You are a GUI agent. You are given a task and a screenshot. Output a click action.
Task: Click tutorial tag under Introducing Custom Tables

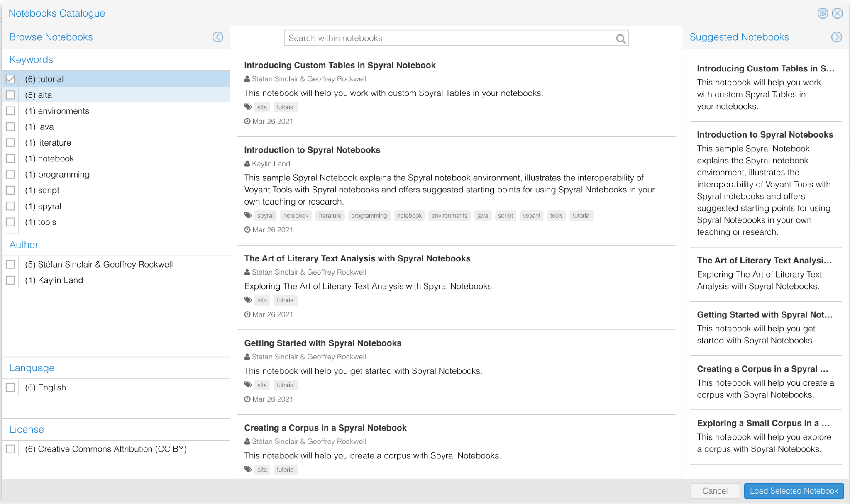[286, 107]
